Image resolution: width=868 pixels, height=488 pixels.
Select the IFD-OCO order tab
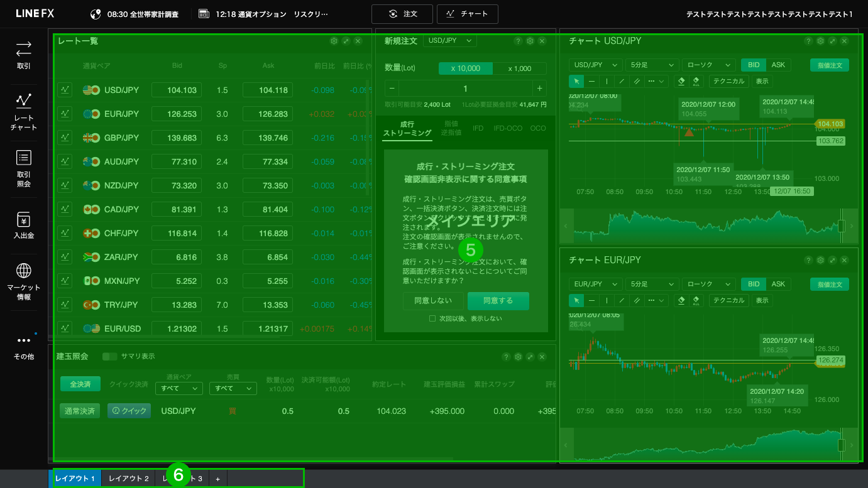507,128
